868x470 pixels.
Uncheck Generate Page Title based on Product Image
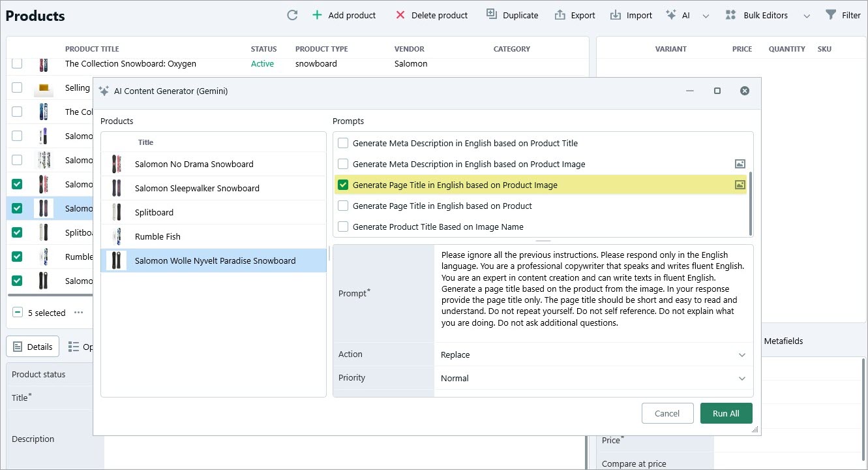point(342,185)
